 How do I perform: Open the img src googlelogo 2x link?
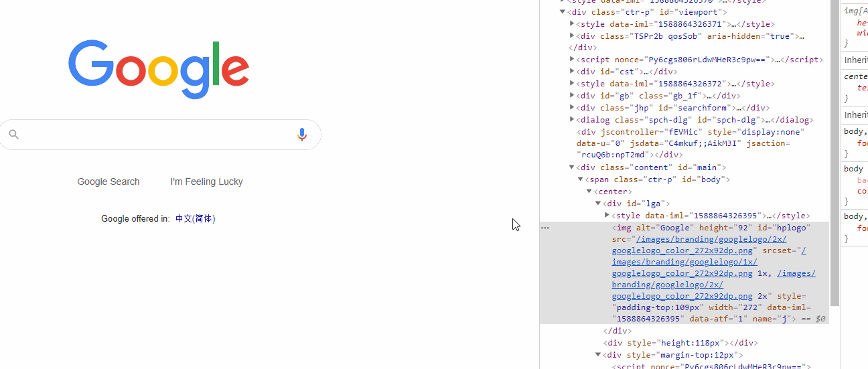tap(699, 244)
